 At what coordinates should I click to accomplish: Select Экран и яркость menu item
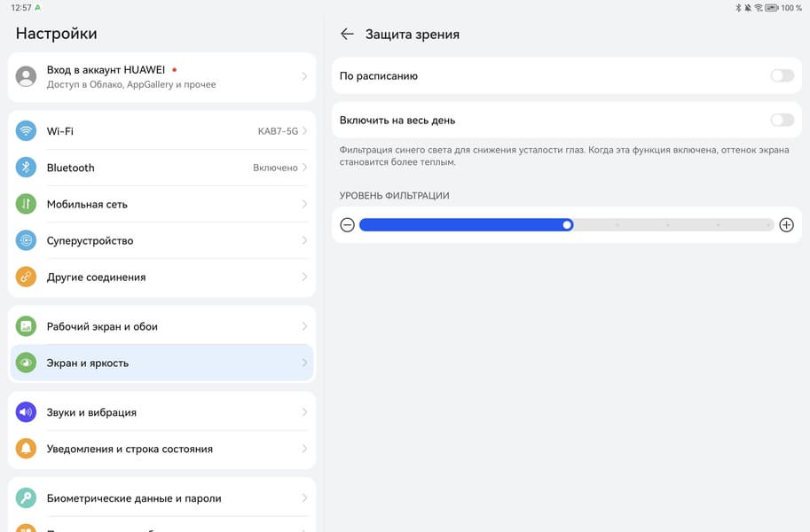coord(160,363)
